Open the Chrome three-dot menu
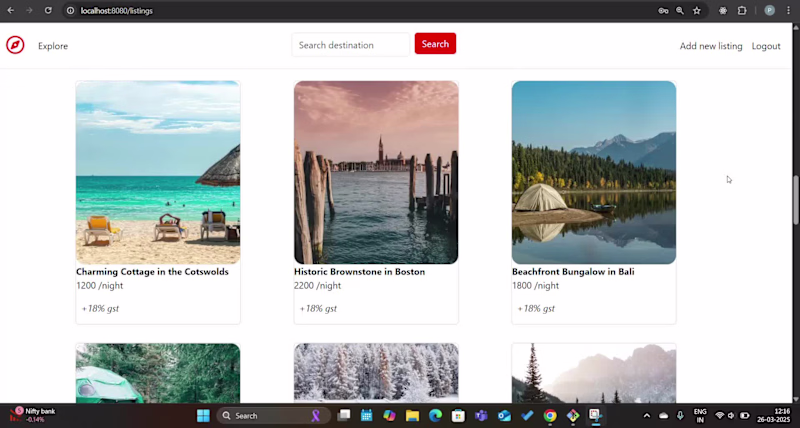Screen dimensions: 800x428 pyautogui.click(x=788, y=10)
